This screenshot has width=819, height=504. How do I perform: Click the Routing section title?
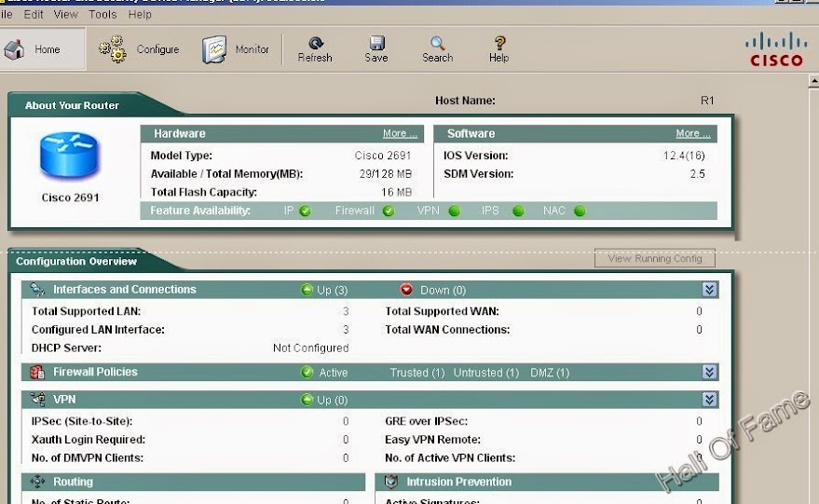73,482
